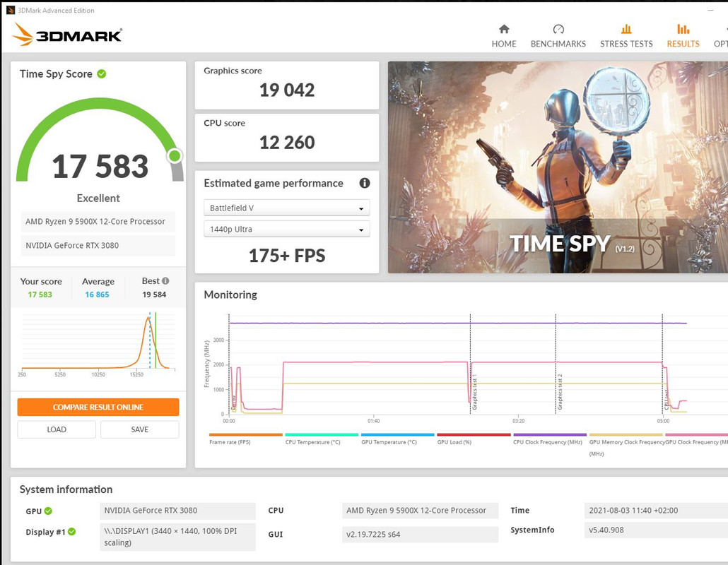
Task: Open the Results bar chart icon
Action: click(683, 29)
